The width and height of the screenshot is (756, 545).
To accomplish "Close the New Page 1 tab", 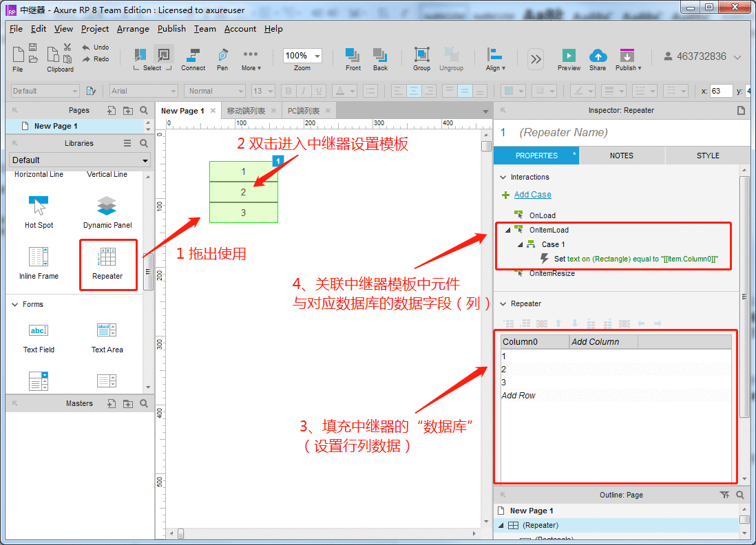I will (213, 111).
